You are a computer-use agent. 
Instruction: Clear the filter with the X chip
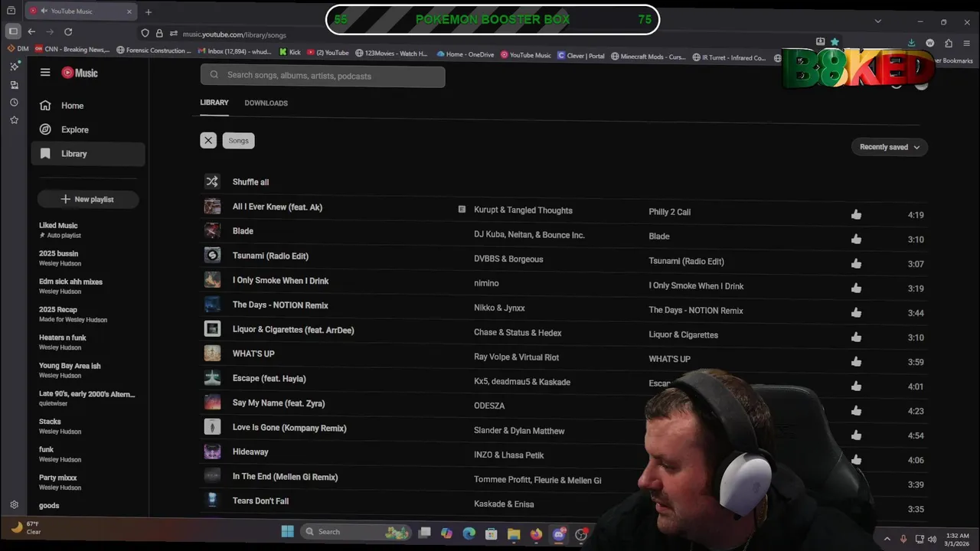(208, 140)
